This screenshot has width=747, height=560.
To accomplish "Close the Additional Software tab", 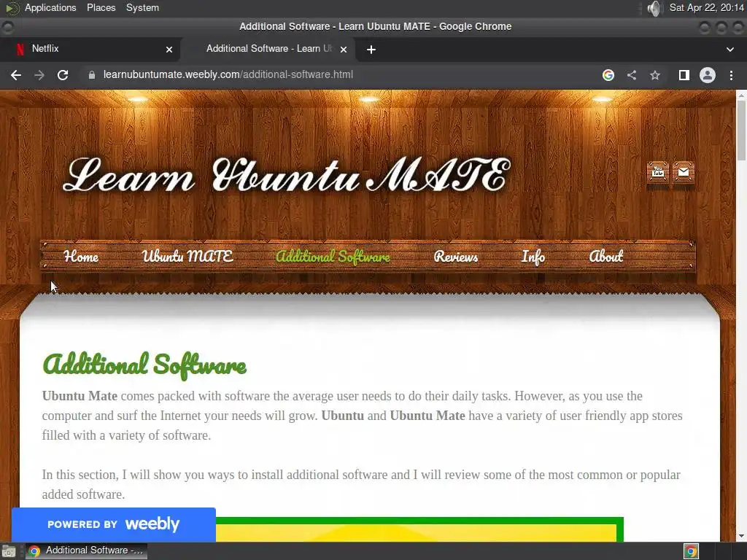I will [x=344, y=50].
